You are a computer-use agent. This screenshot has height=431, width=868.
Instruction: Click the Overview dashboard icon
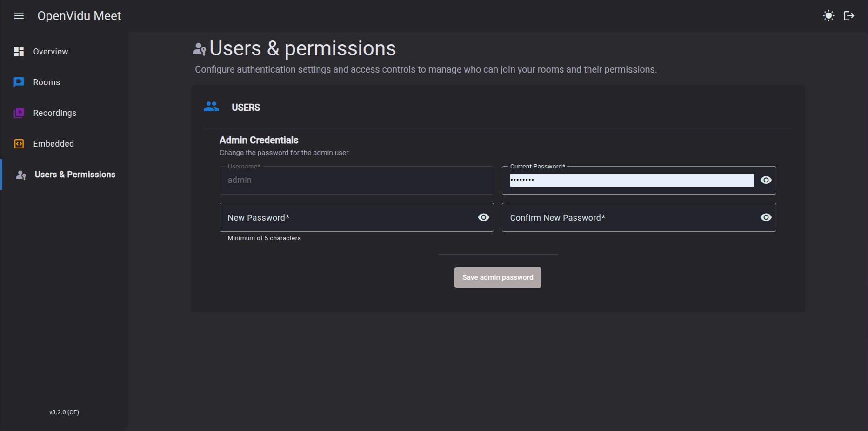click(x=19, y=52)
